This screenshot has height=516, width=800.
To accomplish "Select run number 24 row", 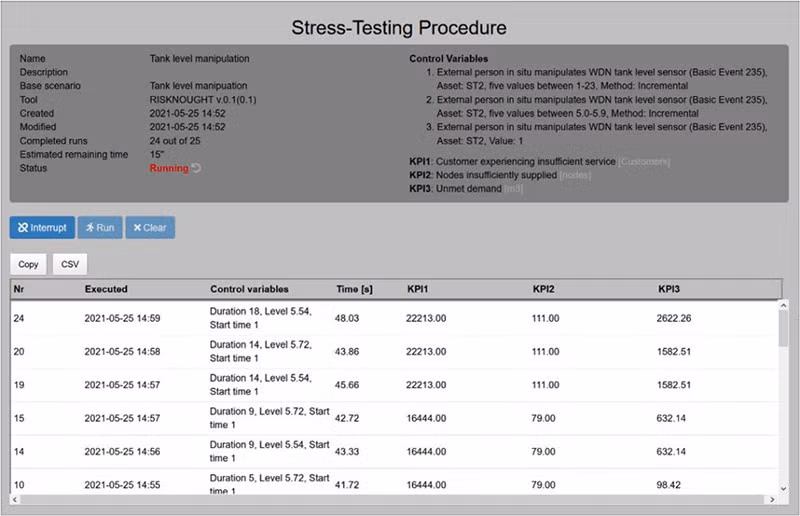I will click(x=395, y=318).
